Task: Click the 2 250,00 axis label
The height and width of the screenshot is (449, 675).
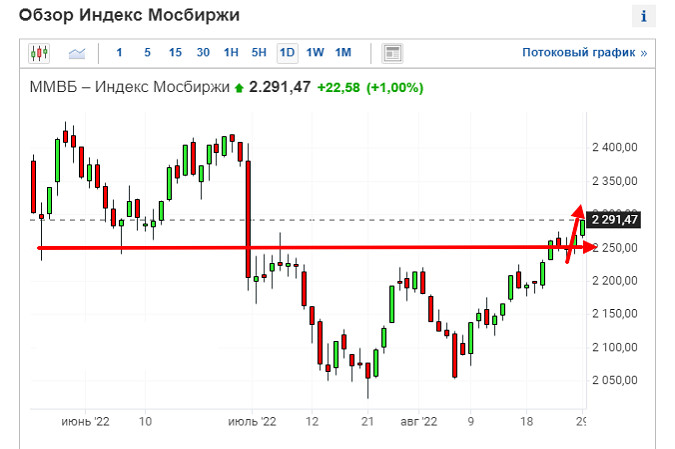Action: coord(615,248)
